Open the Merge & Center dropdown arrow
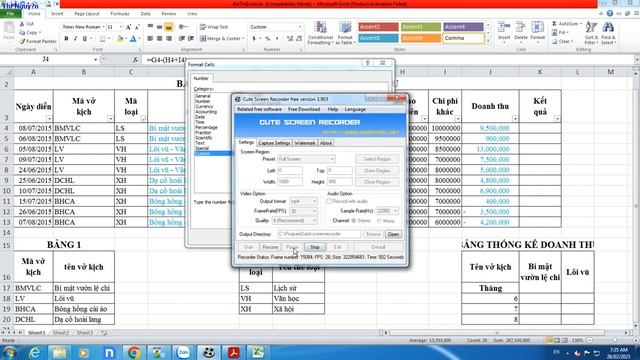Image resolution: width=640 pixels, height=360 pixels. click(243, 39)
